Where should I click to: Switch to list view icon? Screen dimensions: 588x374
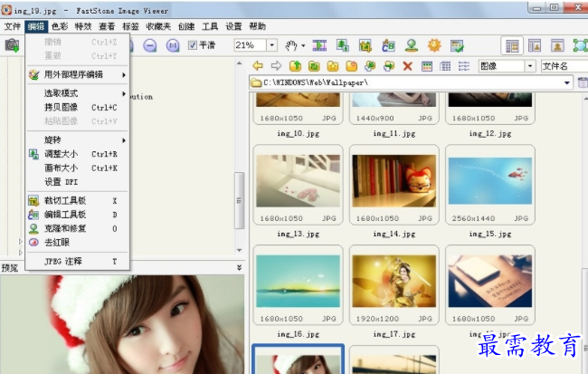[464, 66]
